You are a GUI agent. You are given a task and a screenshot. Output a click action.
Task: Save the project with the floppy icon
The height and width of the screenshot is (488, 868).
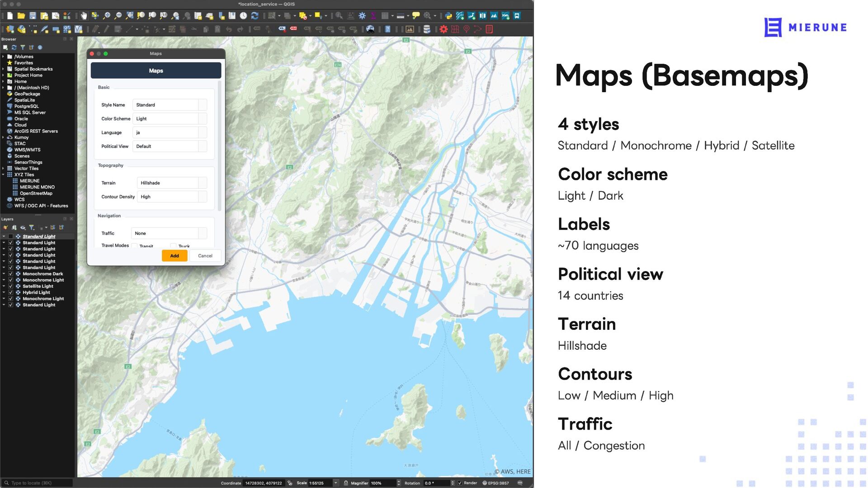[33, 16]
